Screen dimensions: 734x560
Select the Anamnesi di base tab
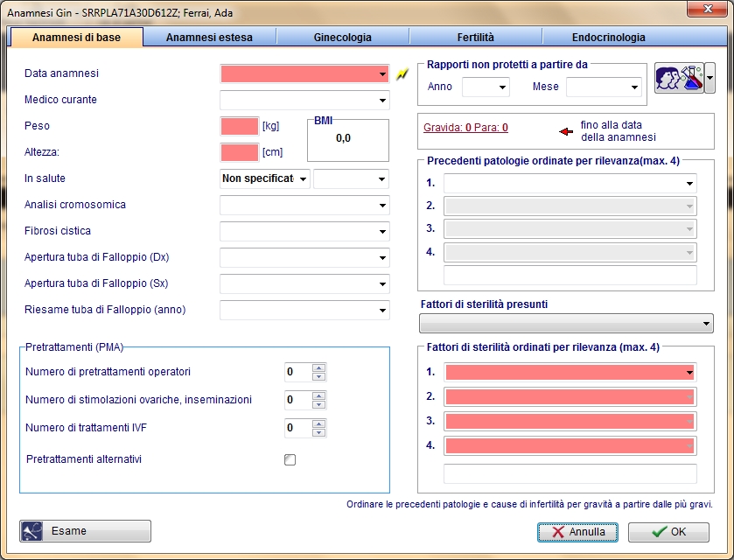[76, 38]
